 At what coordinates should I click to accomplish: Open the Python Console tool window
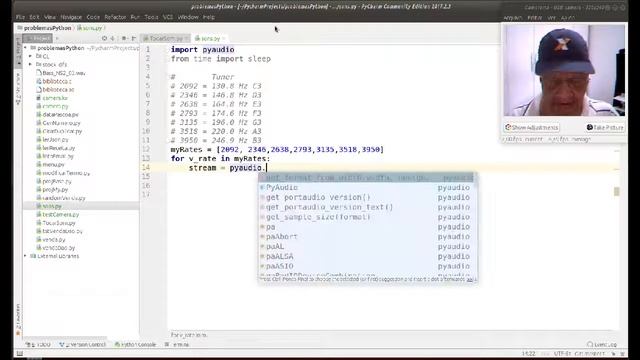tap(136, 344)
